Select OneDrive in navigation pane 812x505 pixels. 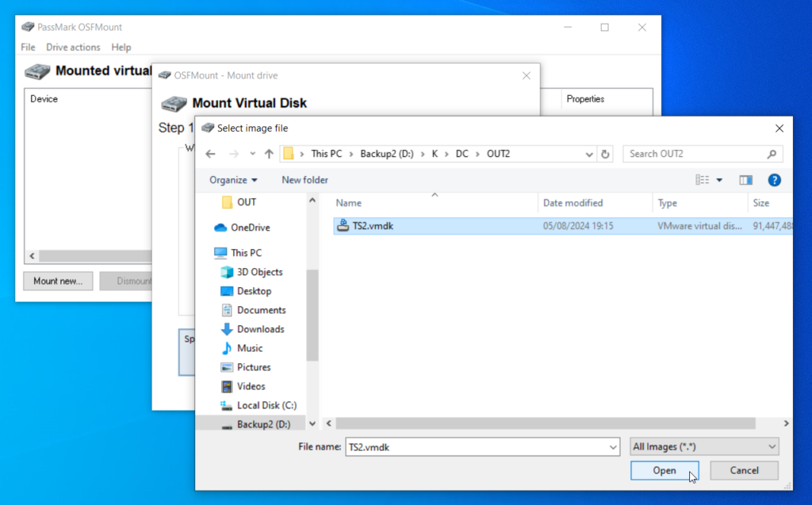pos(250,228)
